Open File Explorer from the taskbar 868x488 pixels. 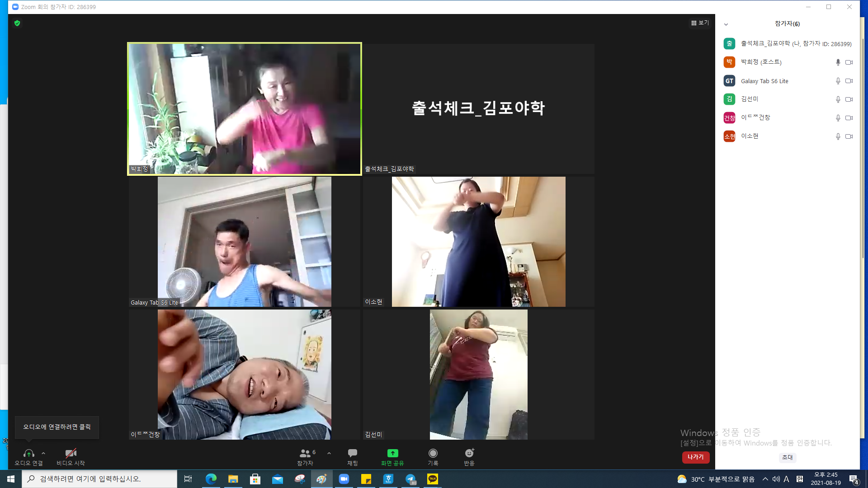tap(233, 479)
